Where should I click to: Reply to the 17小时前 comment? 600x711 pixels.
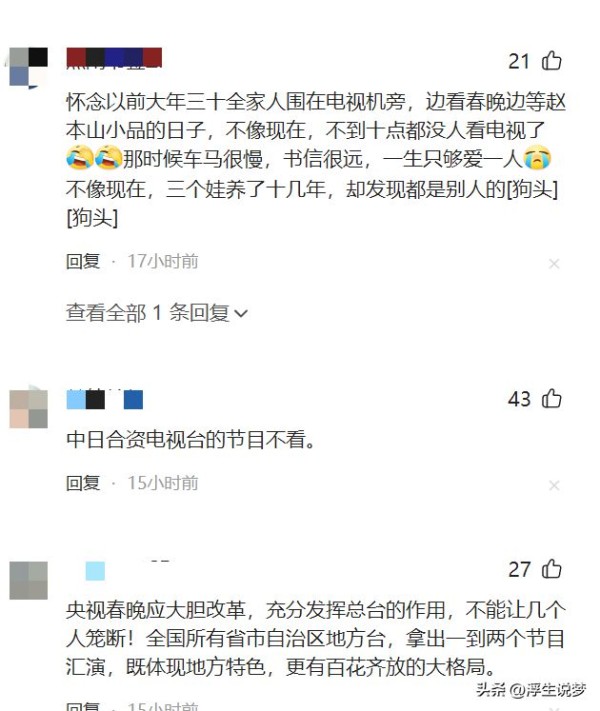click(83, 261)
